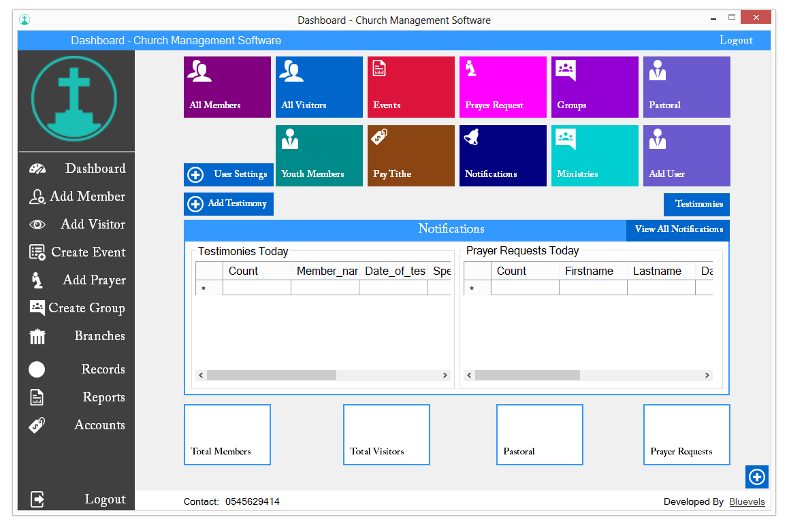Click the Logout link at top right

point(736,40)
